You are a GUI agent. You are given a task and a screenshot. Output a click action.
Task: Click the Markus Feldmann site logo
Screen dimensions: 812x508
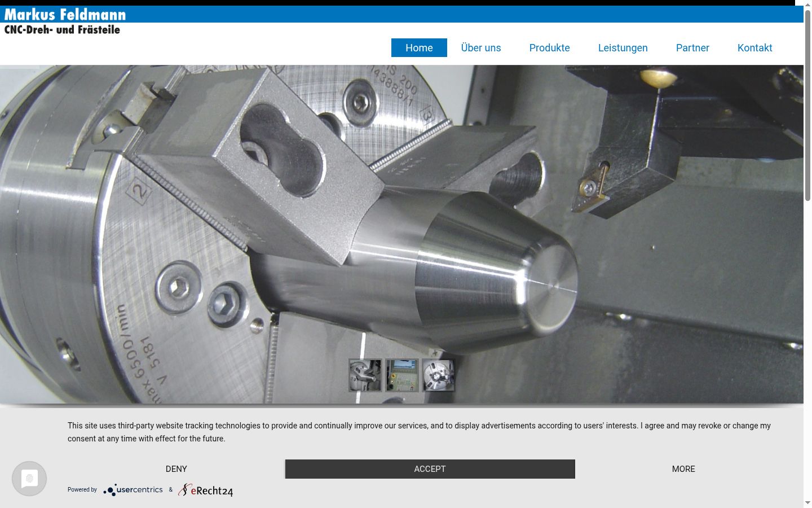(65, 15)
